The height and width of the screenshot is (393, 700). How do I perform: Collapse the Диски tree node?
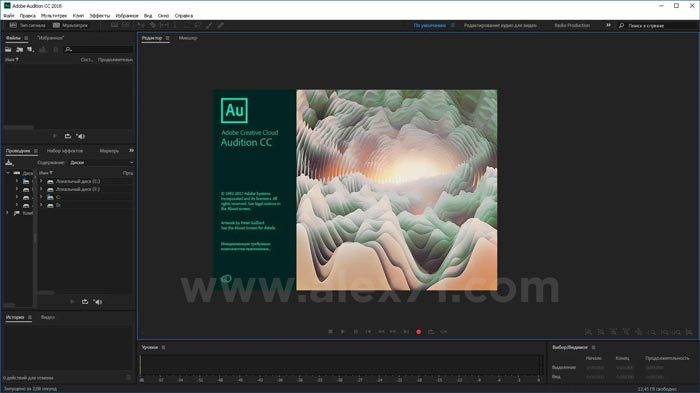click(x=8, y=173)
